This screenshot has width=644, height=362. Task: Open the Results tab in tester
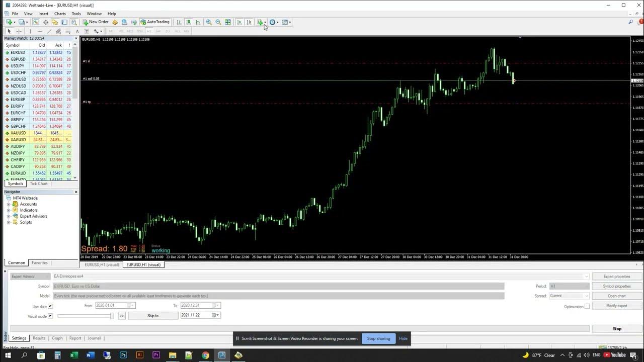coord(39,338)
